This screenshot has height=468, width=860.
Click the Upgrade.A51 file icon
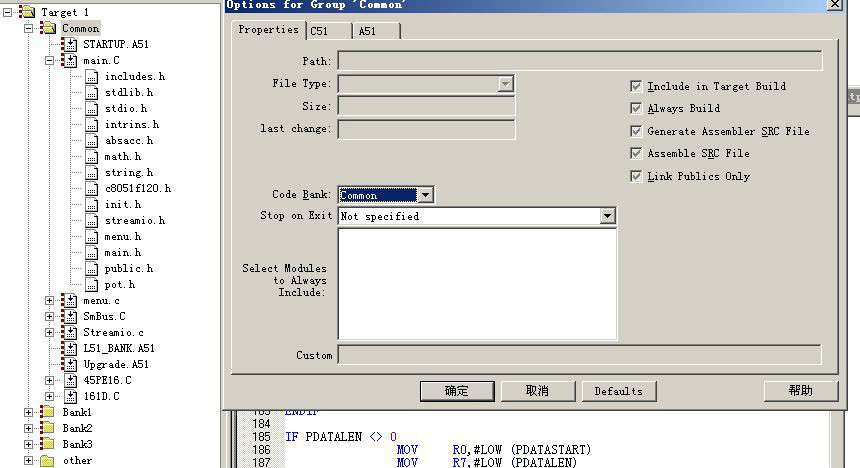coord(69,364)
